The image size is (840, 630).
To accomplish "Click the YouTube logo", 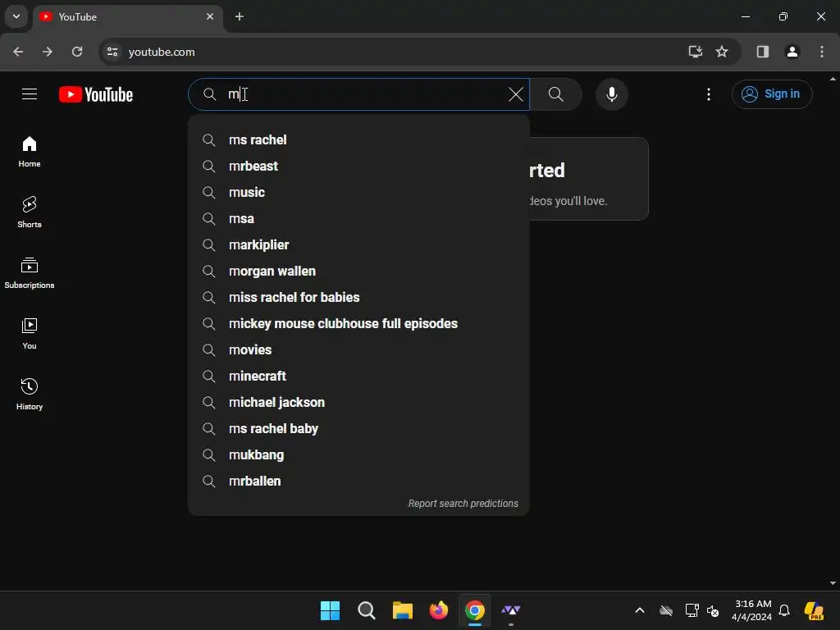I will [96, 94].
